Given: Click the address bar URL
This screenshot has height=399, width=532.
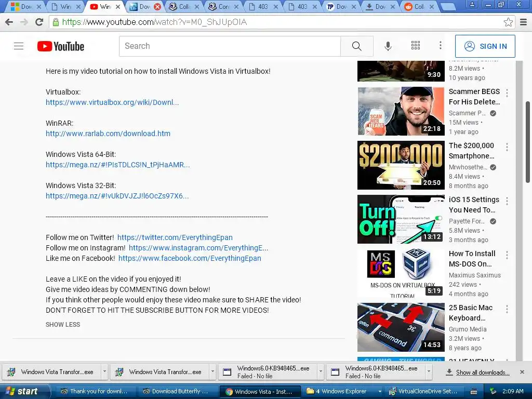Looking at the screenshot, I should coord(154,22).
